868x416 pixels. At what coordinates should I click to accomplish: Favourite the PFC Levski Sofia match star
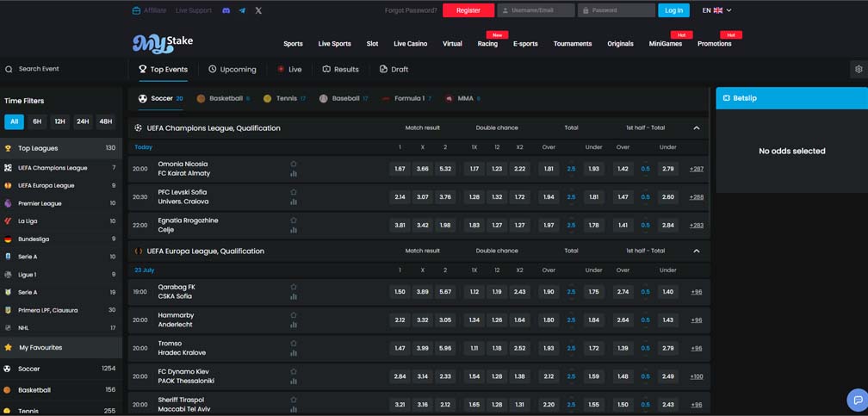tap(294, 192)
